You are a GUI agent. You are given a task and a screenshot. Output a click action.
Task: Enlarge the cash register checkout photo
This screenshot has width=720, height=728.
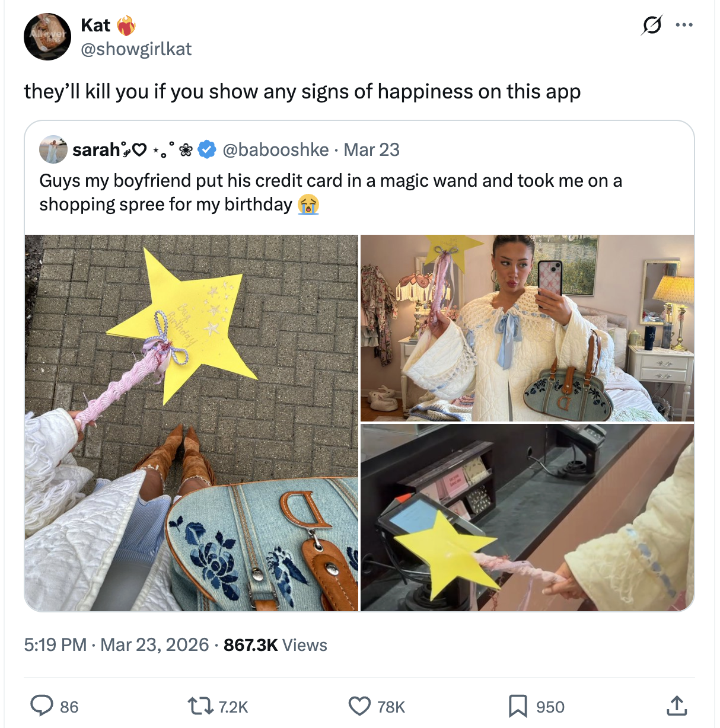[x=527, y=519]
